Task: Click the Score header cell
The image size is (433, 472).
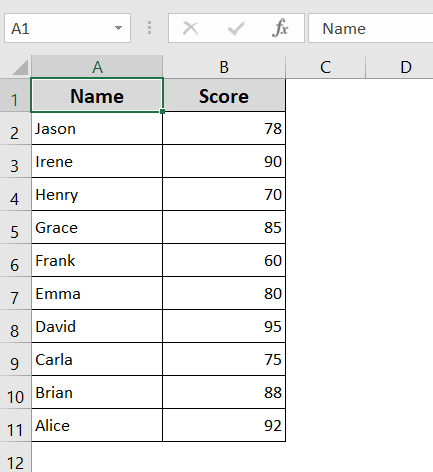Action: (x=224, y=95)
